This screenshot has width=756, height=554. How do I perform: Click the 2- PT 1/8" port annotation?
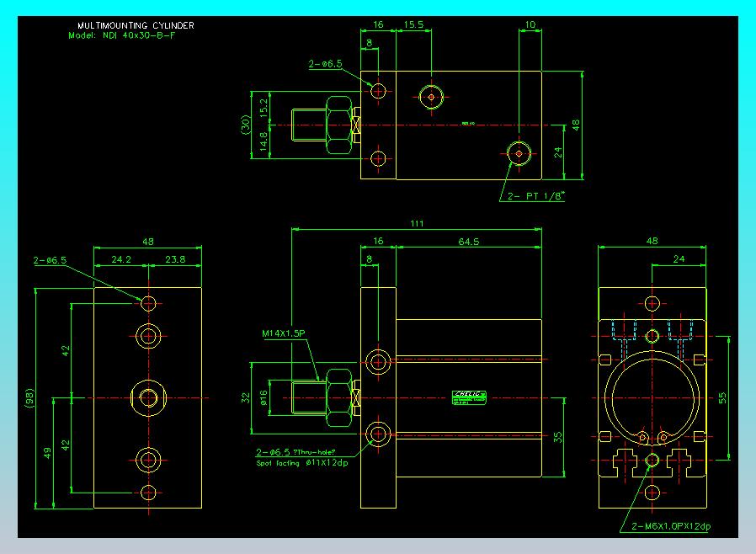coord(536,196)
